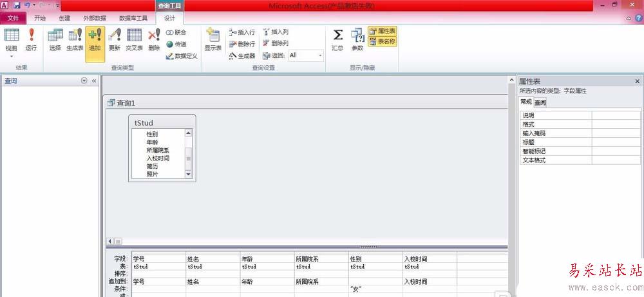Select 所属院系 field in tStud list
The image size is (644, 297).
[x=158, y=150]
